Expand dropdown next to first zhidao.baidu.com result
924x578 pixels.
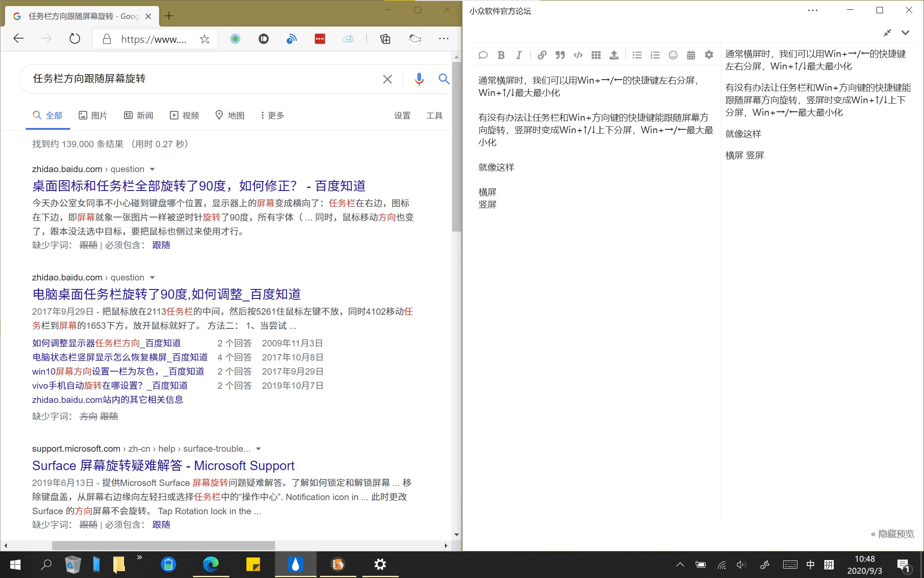coord(152,169)
